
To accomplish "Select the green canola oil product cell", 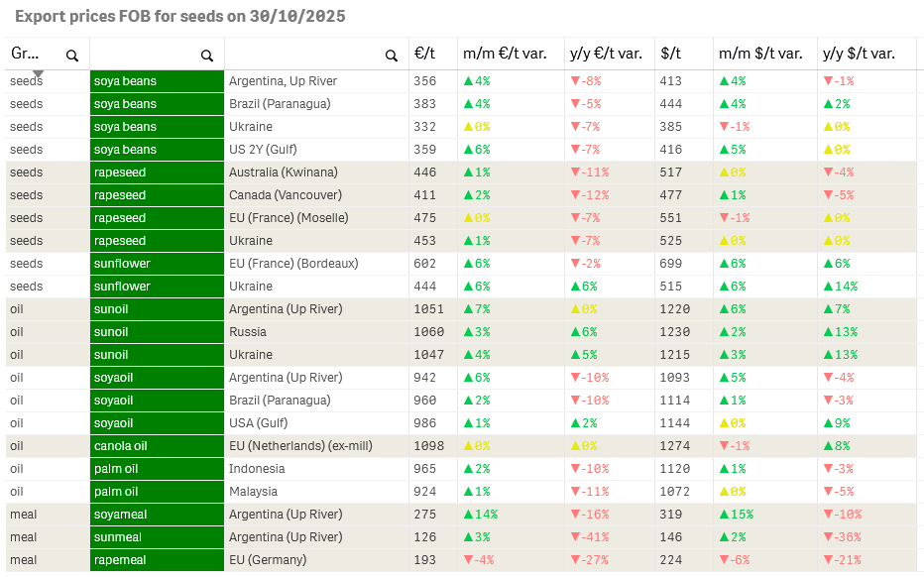I will click(x=157, y=446).
